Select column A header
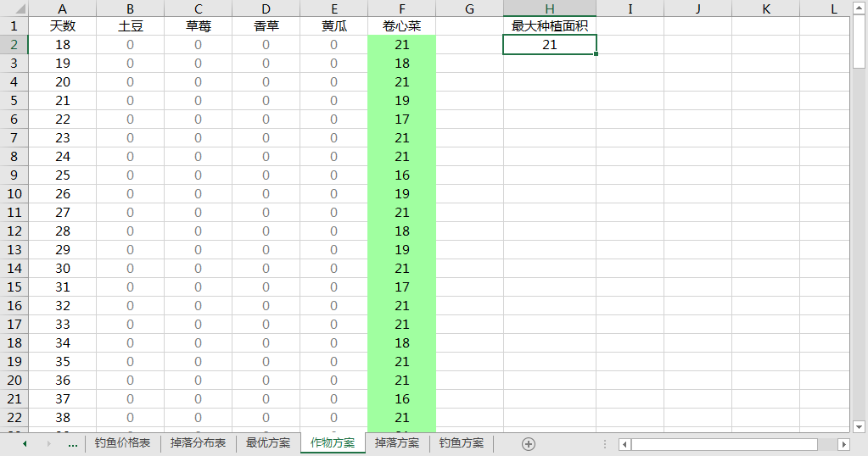Viewport: 868px width, 456px height. pyautogui.click(x=62, y=8)
